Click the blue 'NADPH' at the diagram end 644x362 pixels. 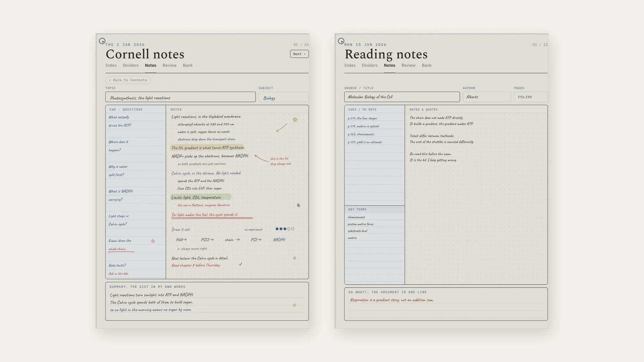coord(279,240)
